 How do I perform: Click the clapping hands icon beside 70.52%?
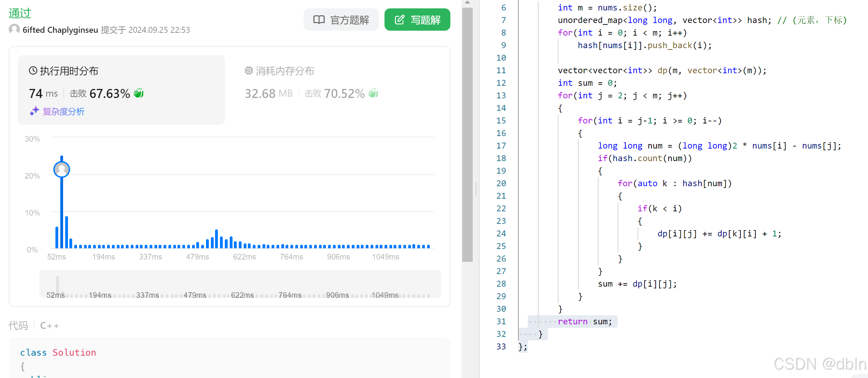click(373, 93)
